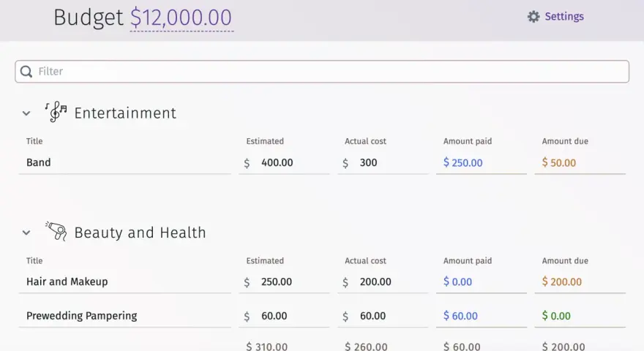Open Band amount paid $250.00
The height and width of the screenshot is (351, 644).
point(463,163)
